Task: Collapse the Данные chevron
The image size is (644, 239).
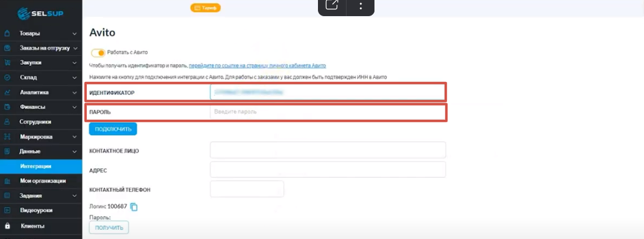Action: tap(75, 151)
